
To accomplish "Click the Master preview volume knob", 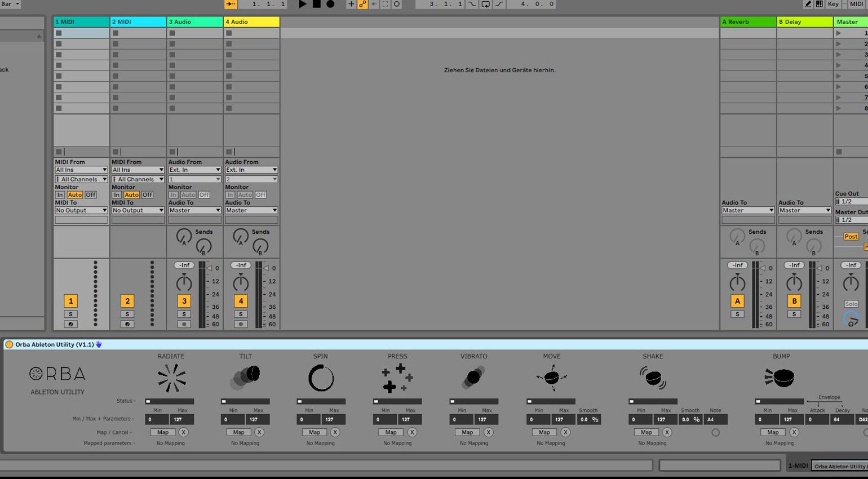I will point(851,318).
